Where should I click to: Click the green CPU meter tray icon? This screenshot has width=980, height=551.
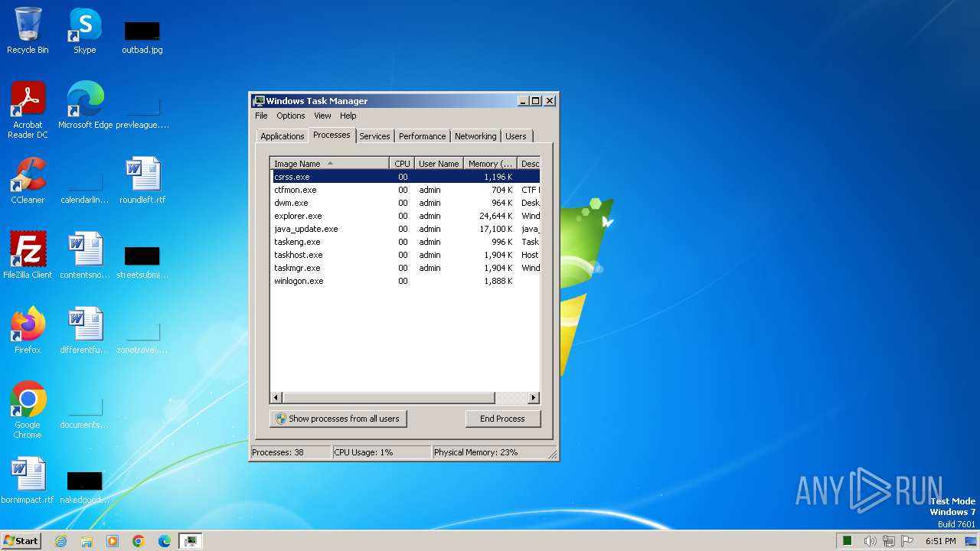tap(848, 541)
